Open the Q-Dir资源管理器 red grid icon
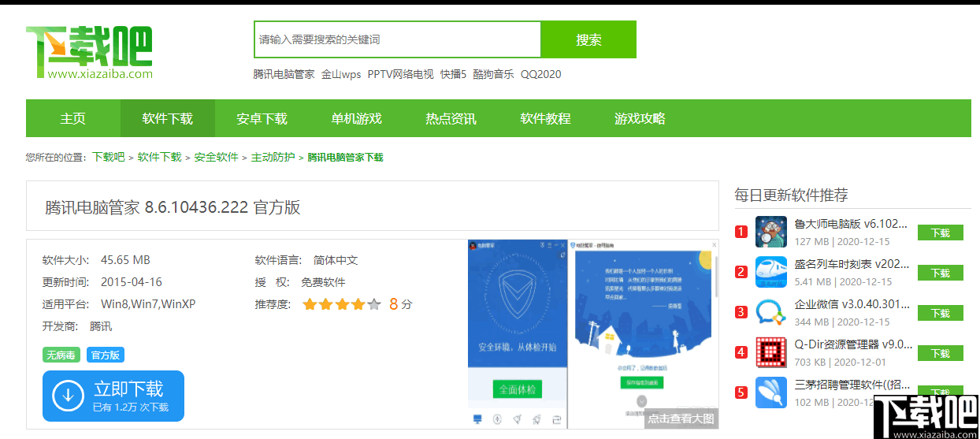 [771, 352]
